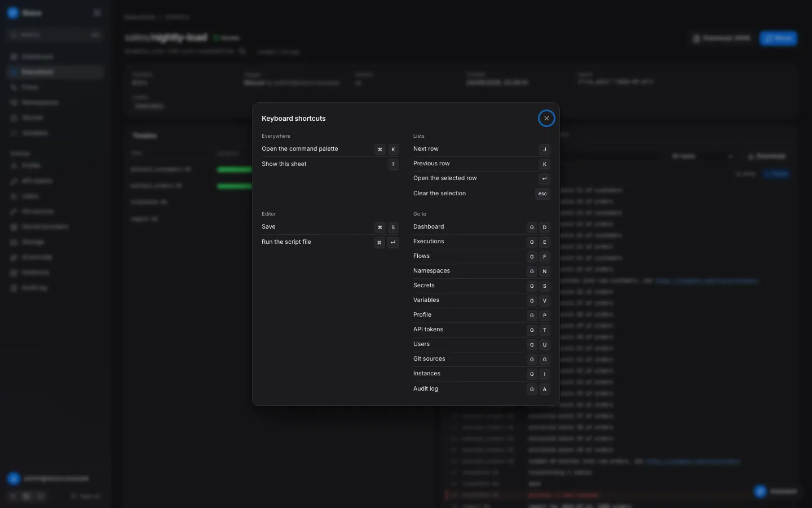Click 'Open the selected row' label
812x508 pixels.
click(445, 178)
